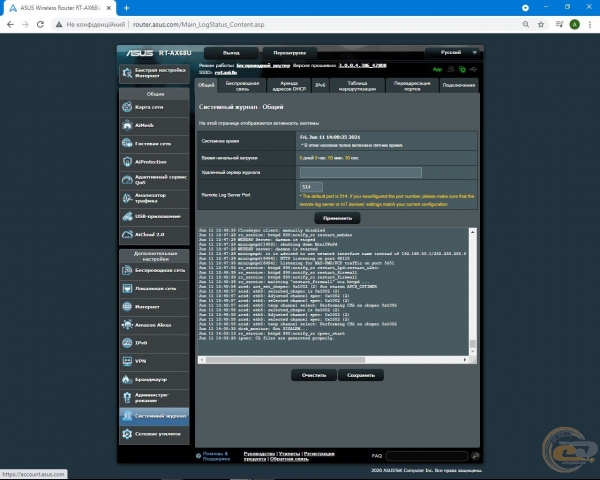The width and height of the screenshot is (600, 480).
Task: Close the ASUS Wireless Router tab
Action: [x=109, y=8]
